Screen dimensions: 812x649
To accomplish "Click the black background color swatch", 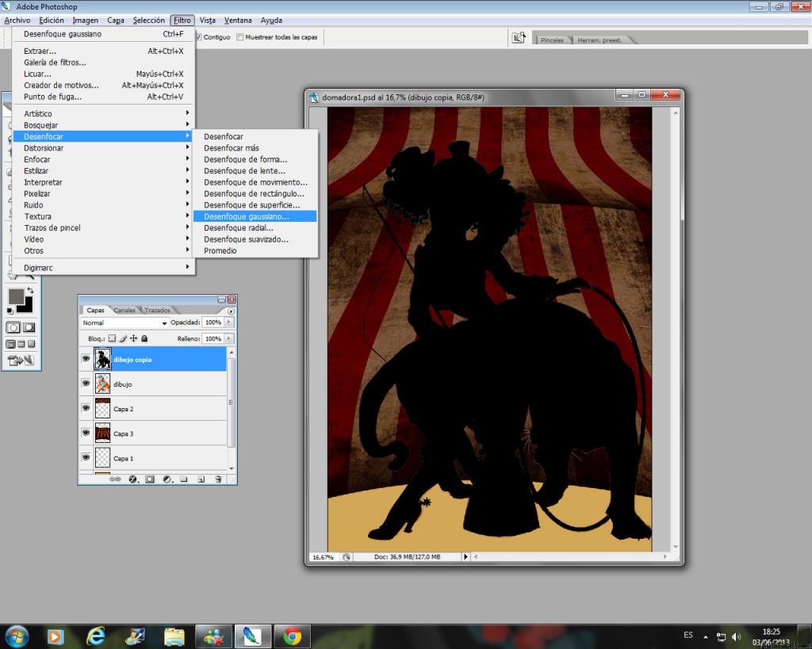I will (28, 307).
